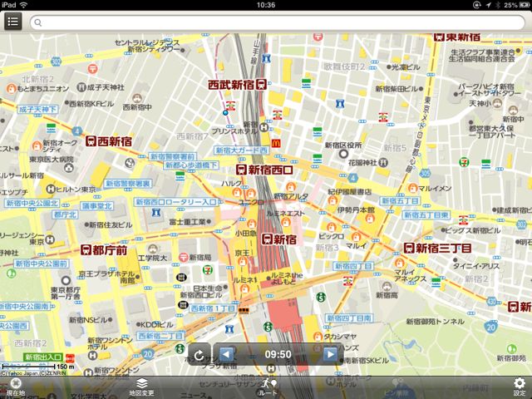Tap the 新宿警察署裏 intersection label

128,184
